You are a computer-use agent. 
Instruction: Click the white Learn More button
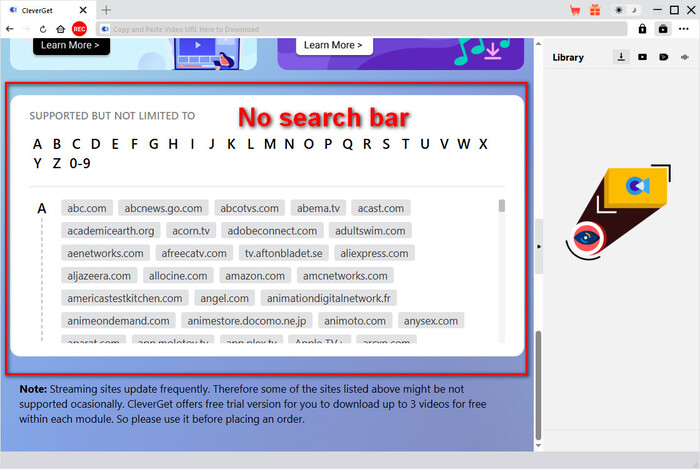pyautogui.click(x=334, y=46)
